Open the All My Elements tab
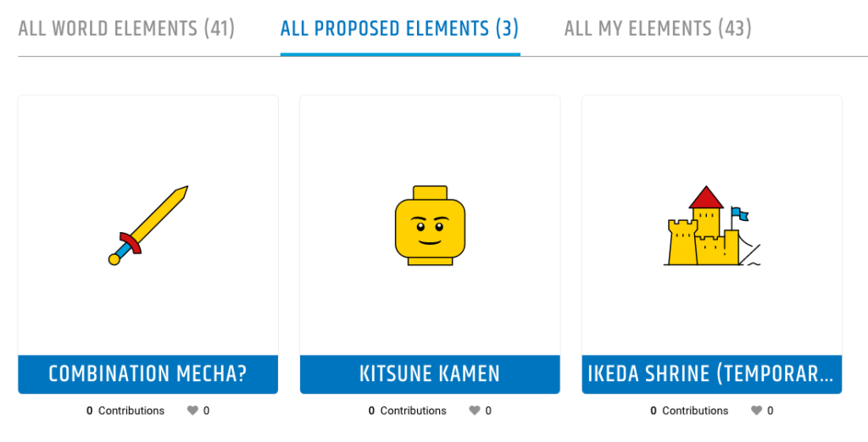 click(658, 28)
